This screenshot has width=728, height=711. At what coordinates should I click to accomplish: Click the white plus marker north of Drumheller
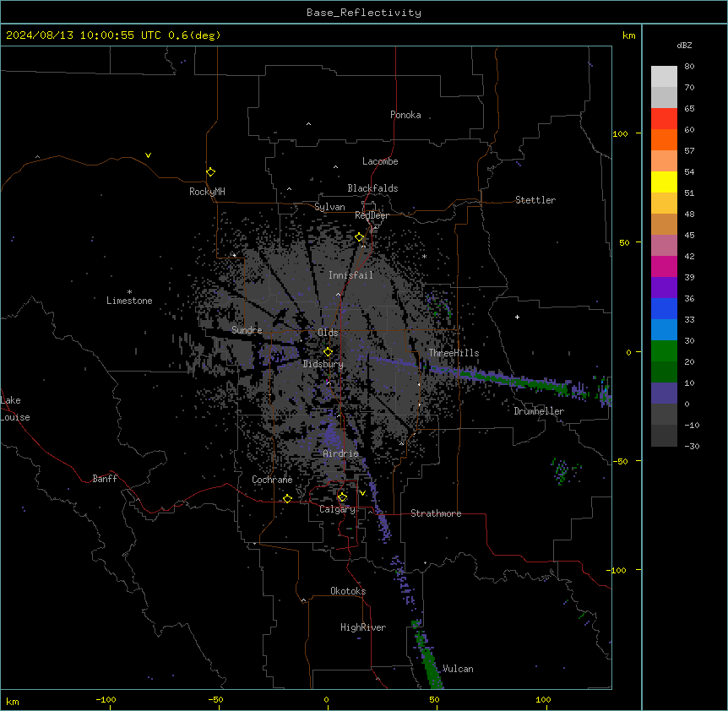[x=517, y=317]
